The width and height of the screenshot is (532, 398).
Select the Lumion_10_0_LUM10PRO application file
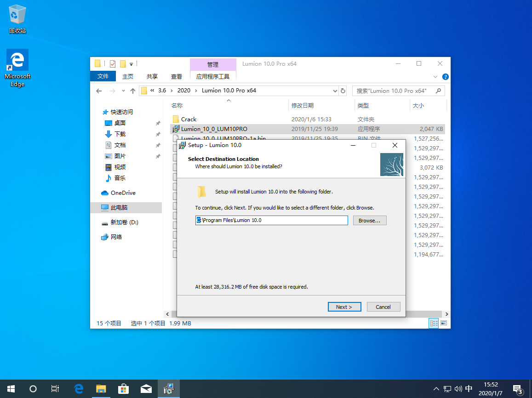[x=214, y=129]
